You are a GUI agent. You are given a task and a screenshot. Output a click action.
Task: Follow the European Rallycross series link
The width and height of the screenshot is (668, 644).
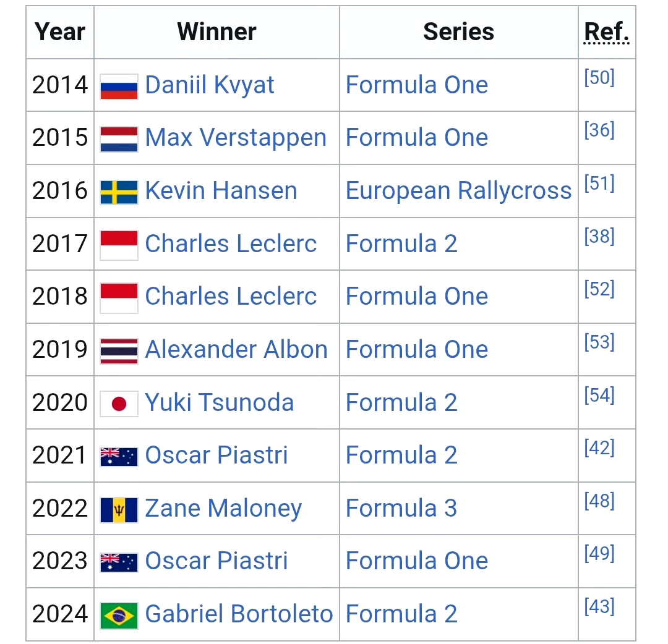click(x=458, y=191)
